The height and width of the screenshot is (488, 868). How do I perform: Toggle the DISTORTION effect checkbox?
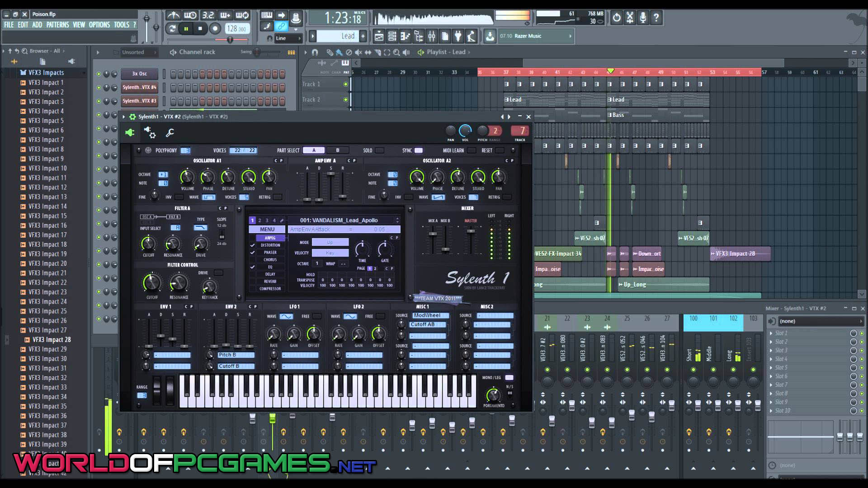pos(253,245)
